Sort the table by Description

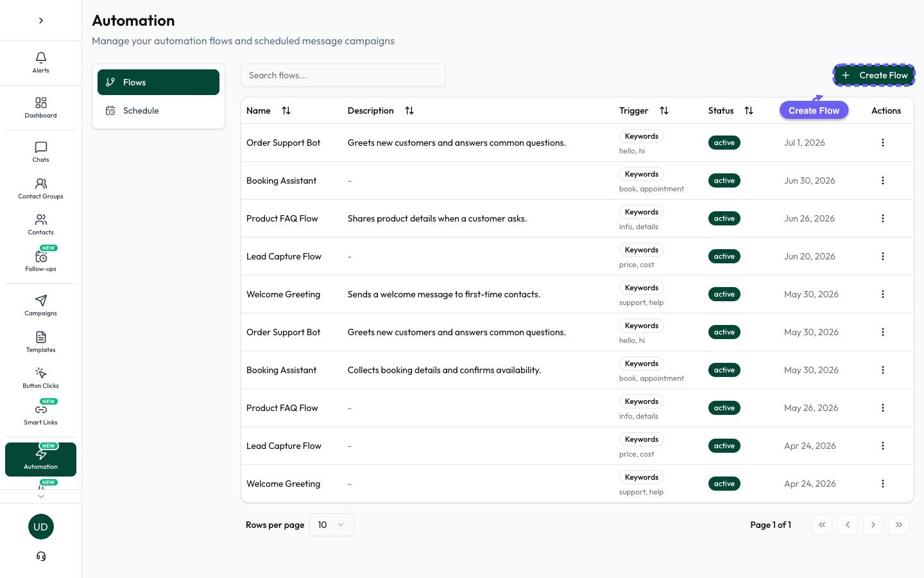pos(409,110)
